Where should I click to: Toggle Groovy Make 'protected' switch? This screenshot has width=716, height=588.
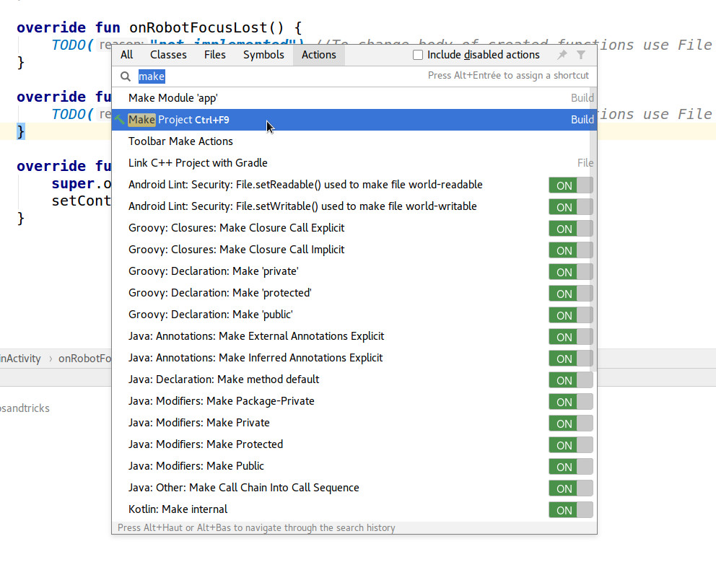[571, 294]
